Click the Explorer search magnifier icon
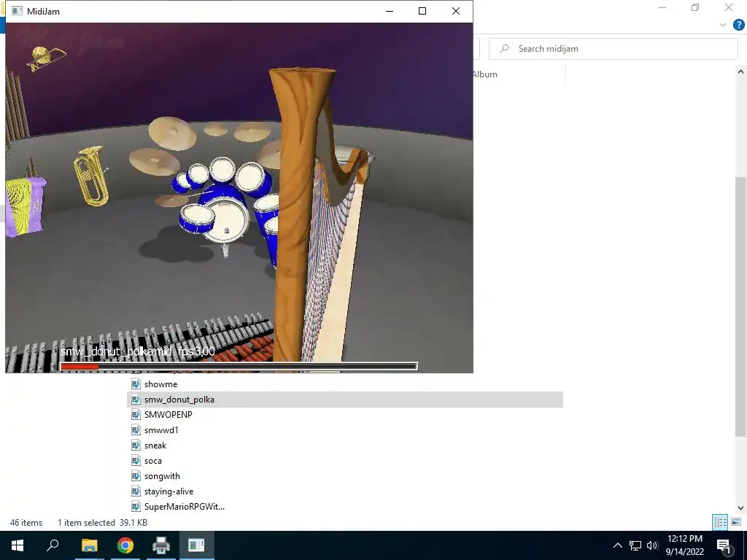Image resolution: width=747 pixels, height=560 pixels. [x=504, y=49]
